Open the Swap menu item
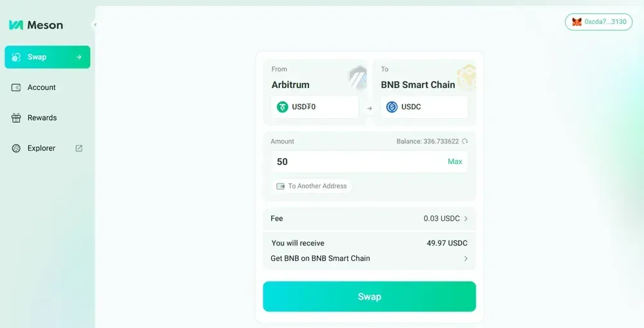This screenshot has height=328, width=644. [47, 57]
